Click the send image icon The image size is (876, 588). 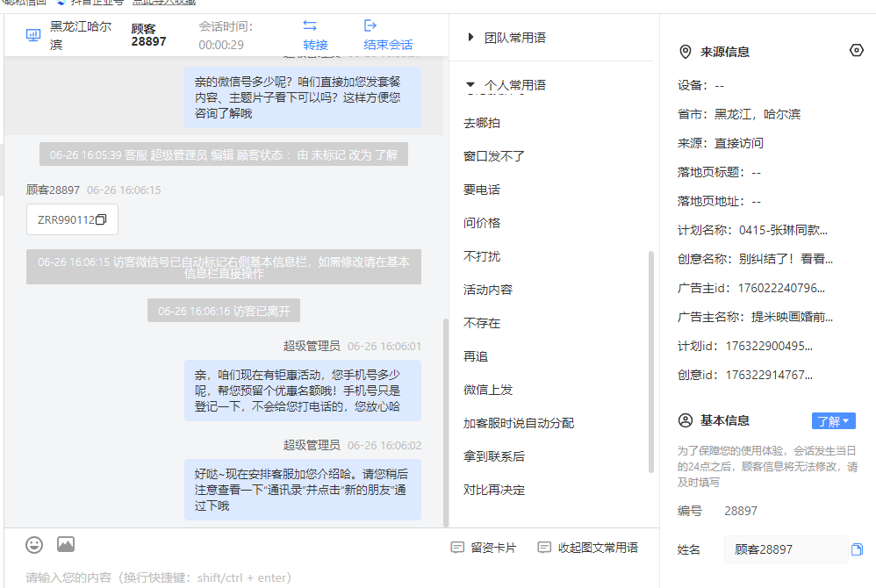click(66, 544)
